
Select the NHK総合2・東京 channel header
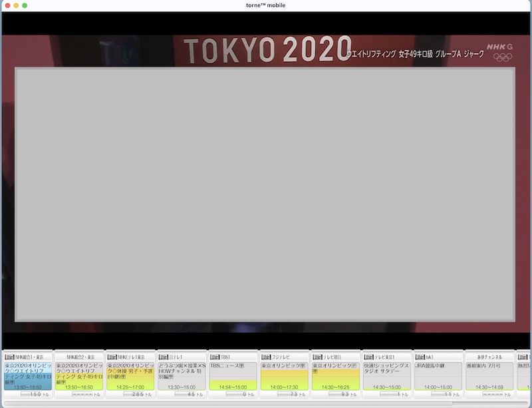click(x=79, y=357)
